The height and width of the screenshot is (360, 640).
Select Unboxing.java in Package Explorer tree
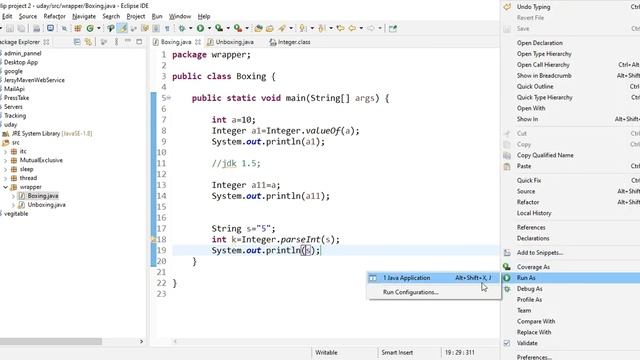(x=46, y=205)
